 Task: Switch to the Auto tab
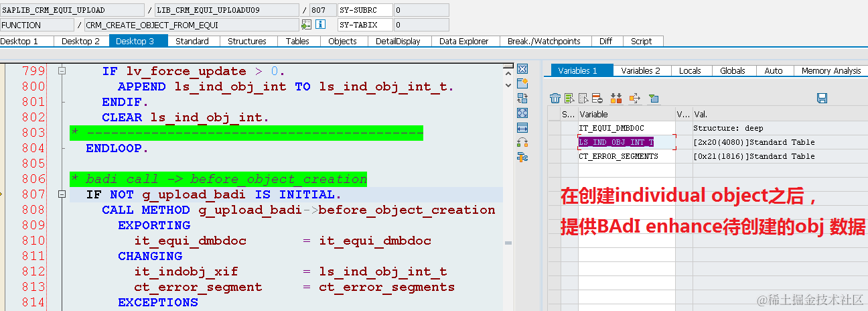click(x=774, y=70)
